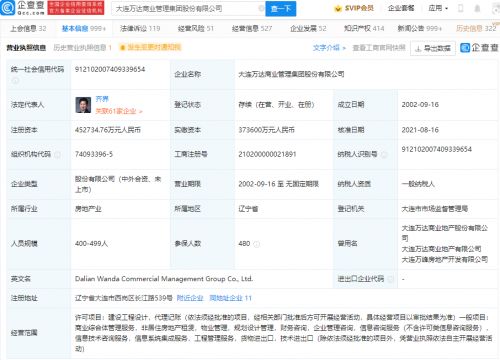Select industry value 房地产业
500x360 pixels.
click(x=88, y=209)
